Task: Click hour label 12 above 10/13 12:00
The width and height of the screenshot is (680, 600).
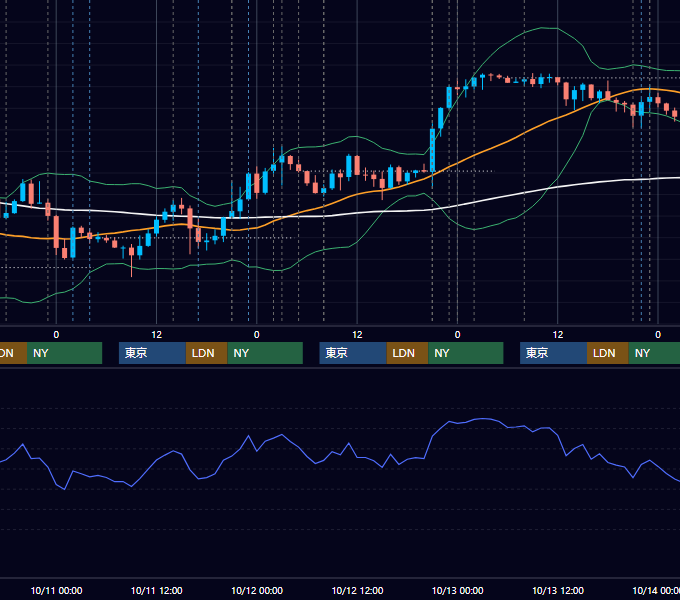Action: click(x=558, y=335)
